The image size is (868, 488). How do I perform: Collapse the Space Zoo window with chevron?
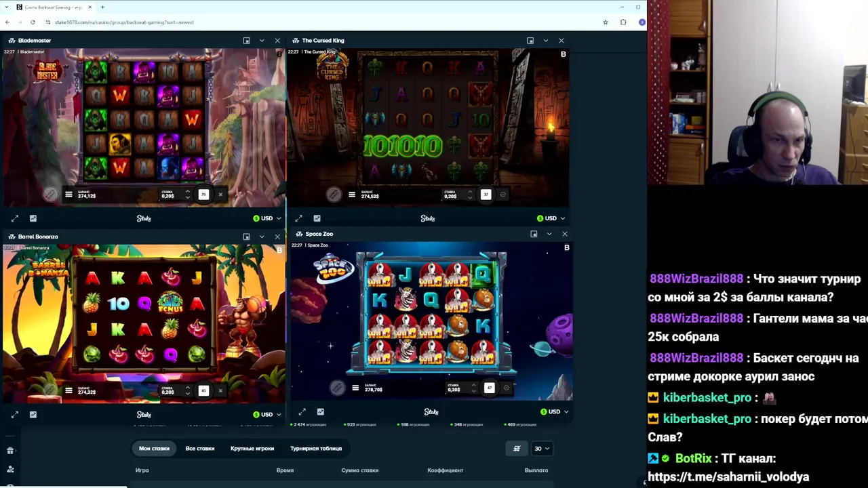point(549,234)
